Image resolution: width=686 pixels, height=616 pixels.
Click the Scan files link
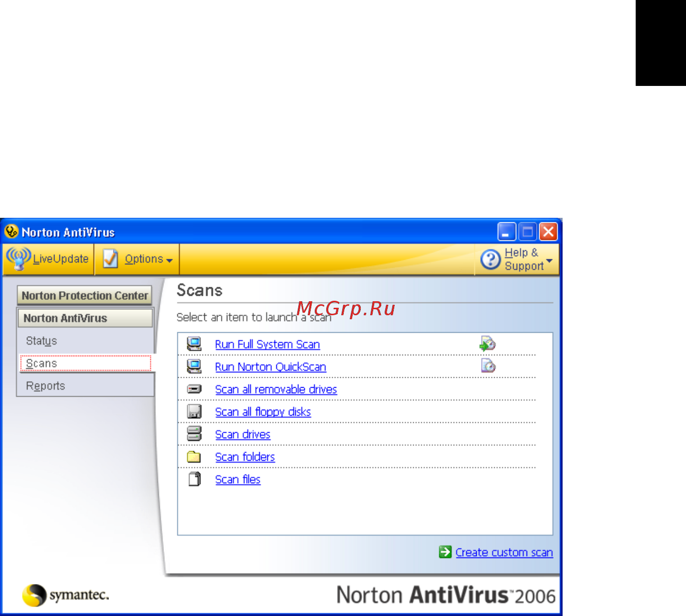coord(238,479)
